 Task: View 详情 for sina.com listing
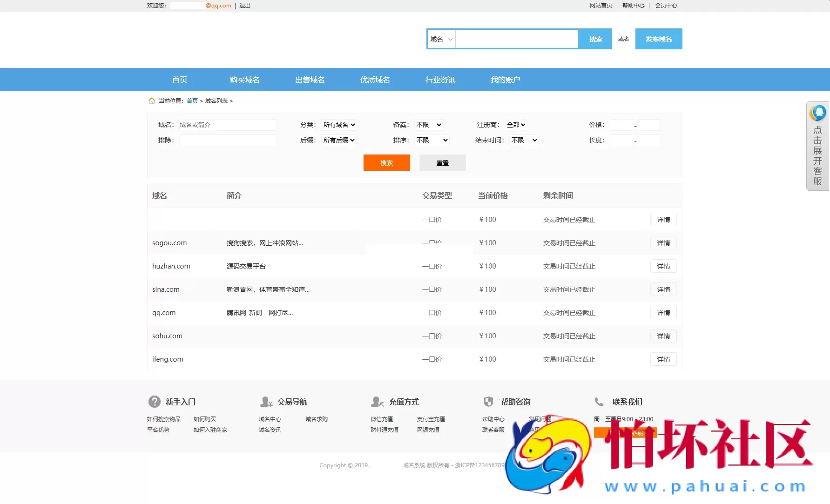pyautogui.click(x=663, y=289)
